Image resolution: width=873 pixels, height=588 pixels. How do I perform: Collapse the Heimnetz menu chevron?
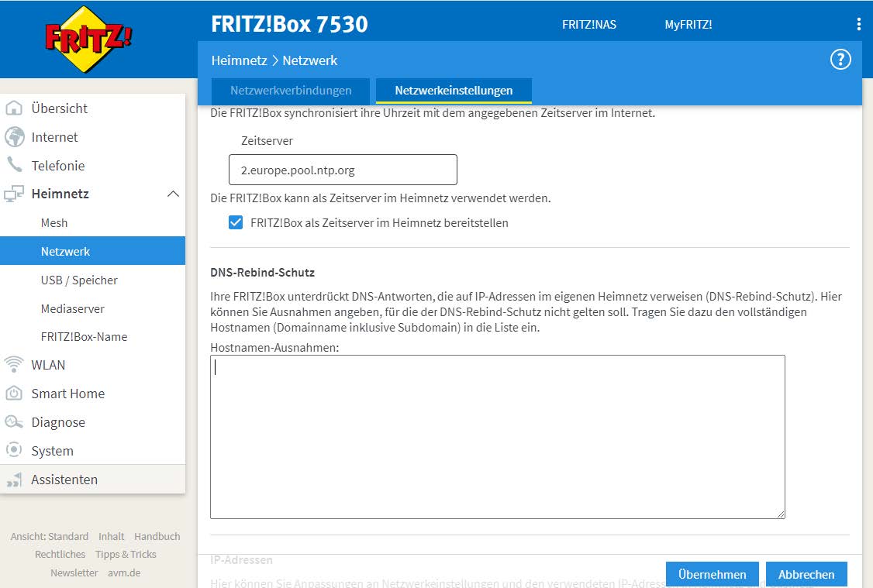(x=173, y=194)
